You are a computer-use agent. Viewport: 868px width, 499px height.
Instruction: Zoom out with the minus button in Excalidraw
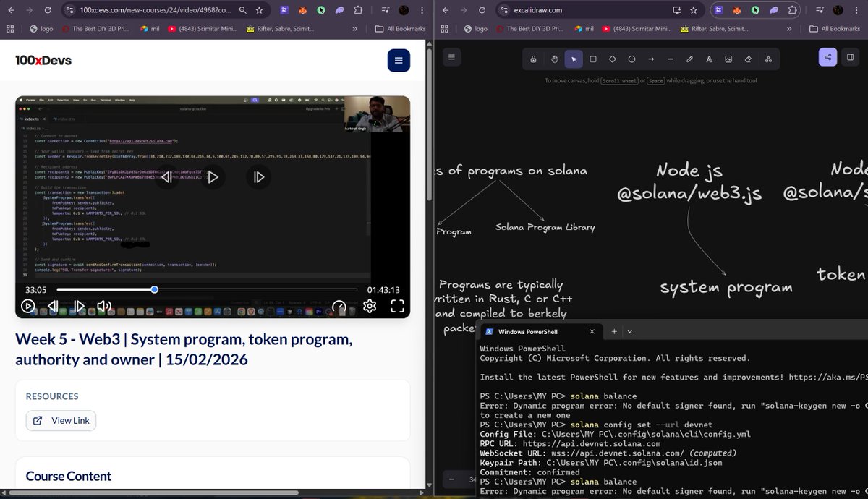point(451,479)
